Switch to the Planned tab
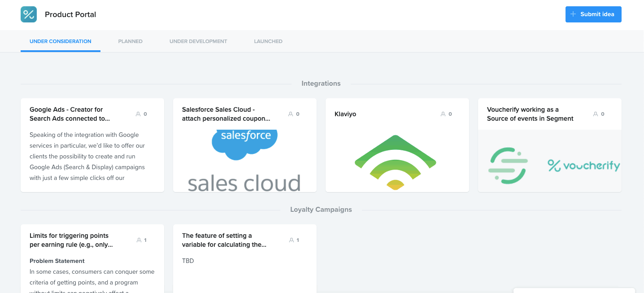Screen dimensions: 644x293 pos(130,41)
